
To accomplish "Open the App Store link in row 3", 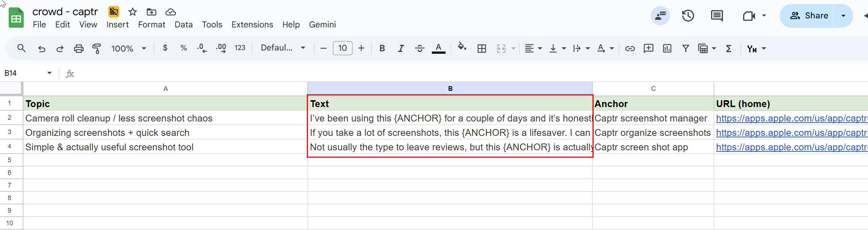I will pyautogui.click(x=792, y=133).
